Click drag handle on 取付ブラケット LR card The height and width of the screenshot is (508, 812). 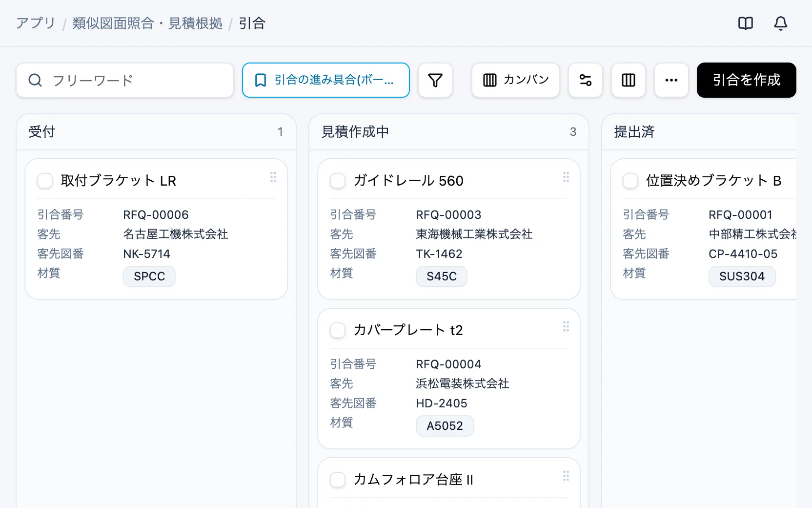[x=273, y=177]
